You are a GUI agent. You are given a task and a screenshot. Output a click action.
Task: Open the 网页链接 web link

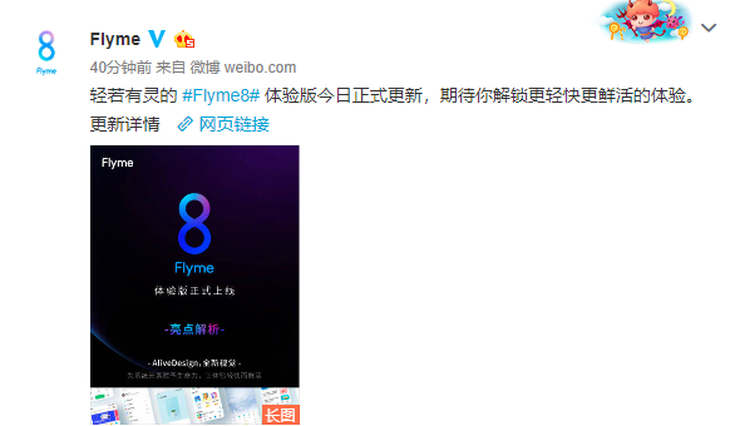coord(234,124)
